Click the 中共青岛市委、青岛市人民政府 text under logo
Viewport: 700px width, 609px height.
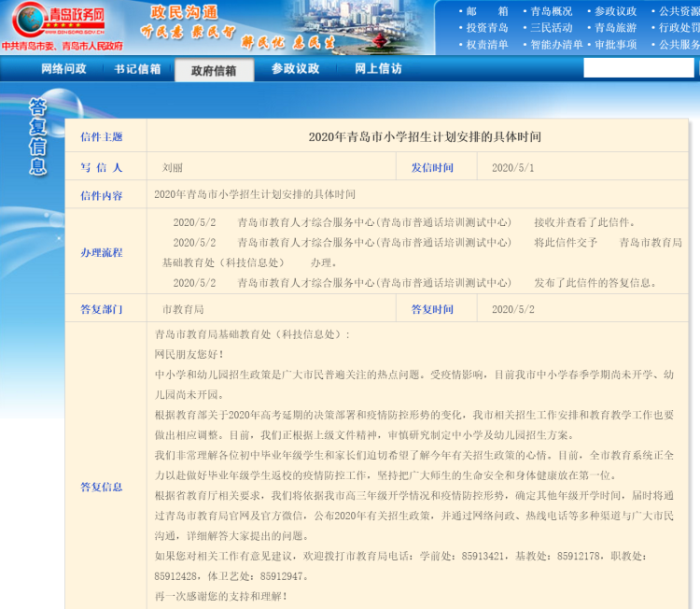(x=62, y=46)
